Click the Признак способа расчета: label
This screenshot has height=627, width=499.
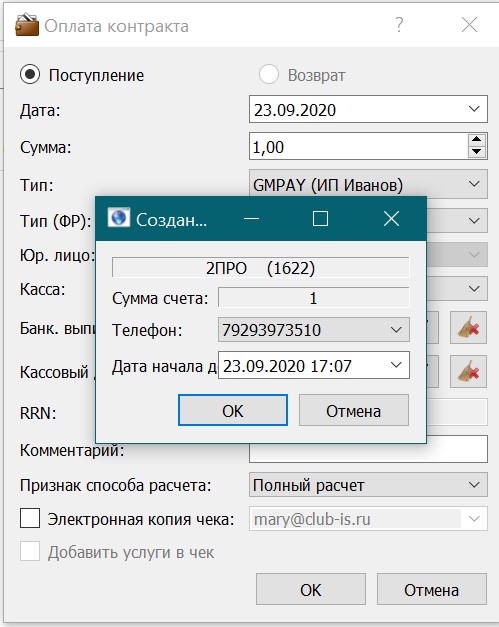pyautogui.click(x=116, y=485)
